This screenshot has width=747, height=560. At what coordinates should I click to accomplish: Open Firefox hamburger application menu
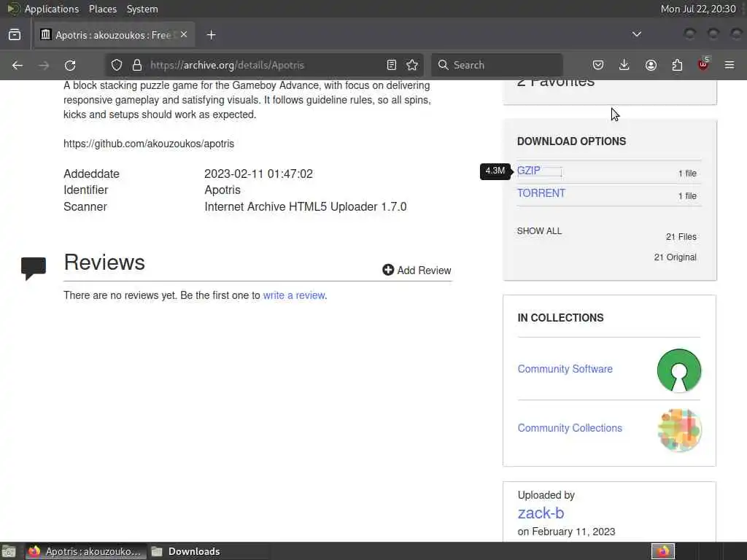pyautogui.click(x=729, y=65)
